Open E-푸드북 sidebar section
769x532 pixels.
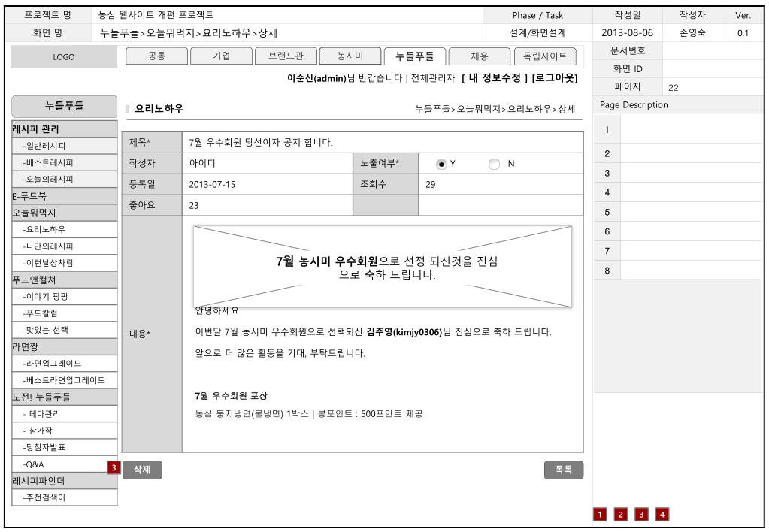coord(64,196)
